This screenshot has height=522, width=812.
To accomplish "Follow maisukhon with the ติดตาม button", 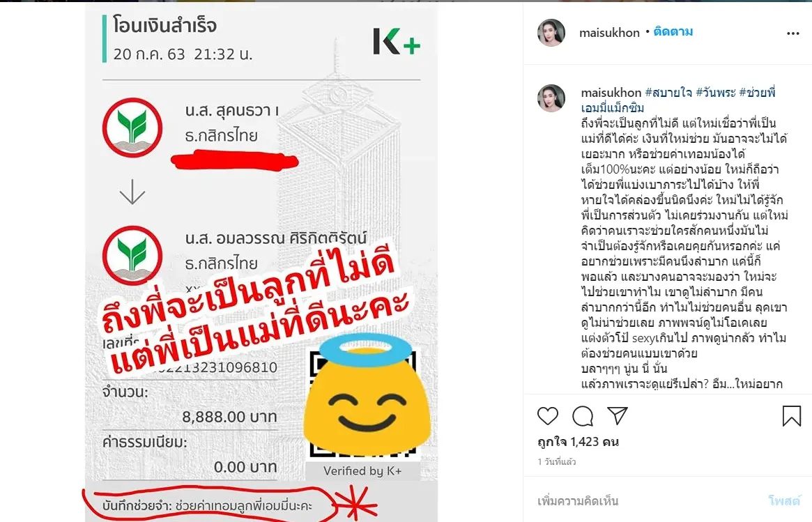I will coord(673,31).
